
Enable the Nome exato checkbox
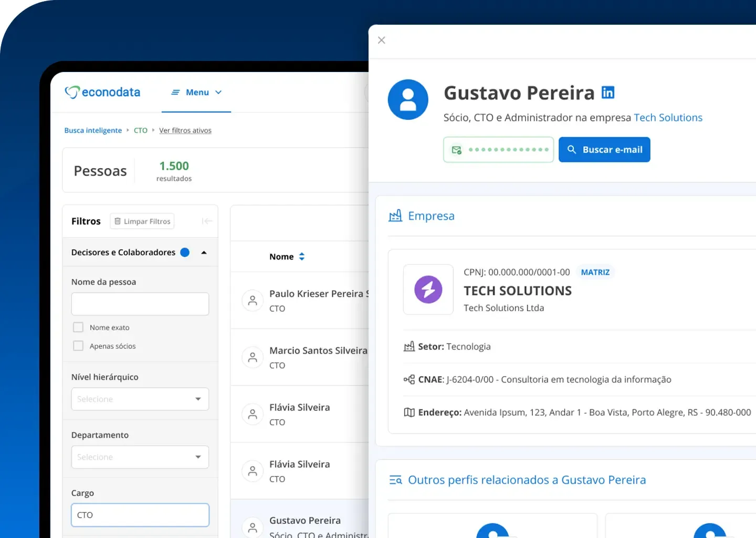pyautogui.click(x=78, y=327)
